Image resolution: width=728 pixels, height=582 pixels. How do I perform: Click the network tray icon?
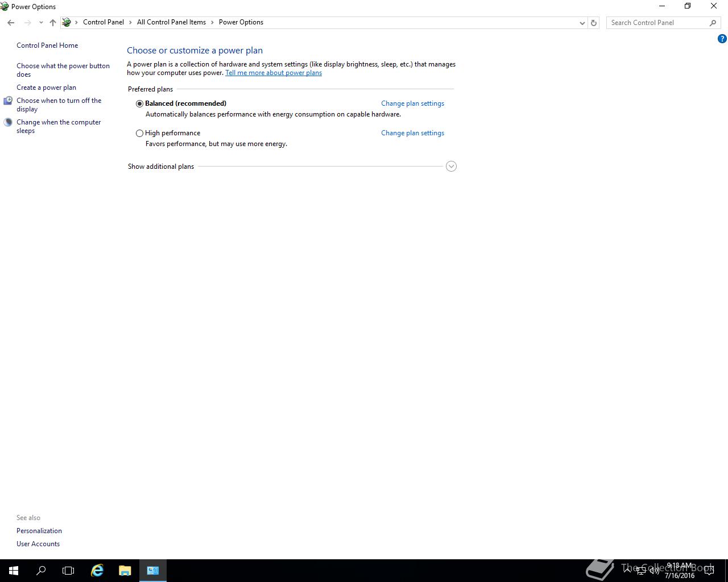point(640,571)
